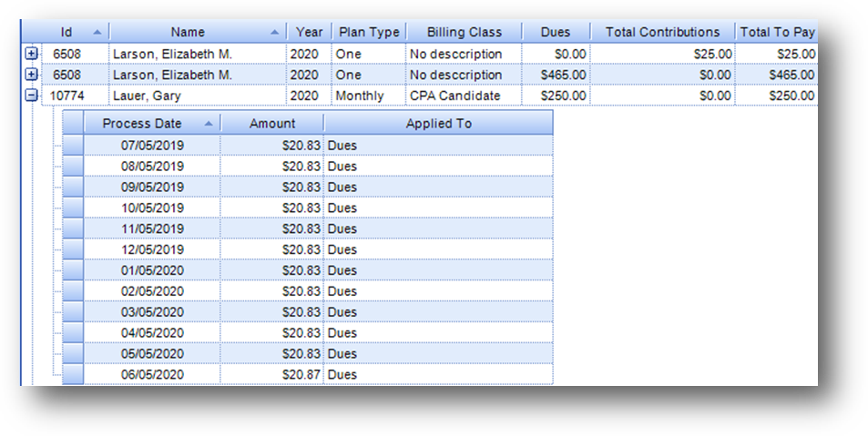Select the row marker for 05/05/2020 payment

point(73,353)
